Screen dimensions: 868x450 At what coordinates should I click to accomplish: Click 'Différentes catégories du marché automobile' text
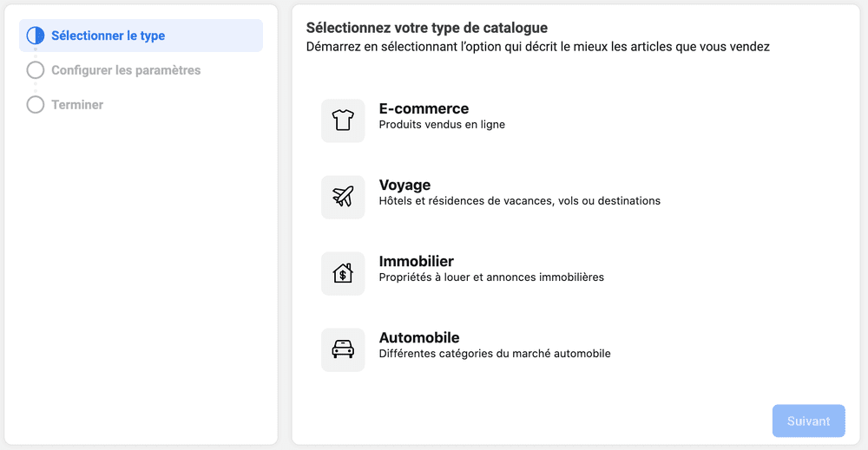click(x=495, y=353)
